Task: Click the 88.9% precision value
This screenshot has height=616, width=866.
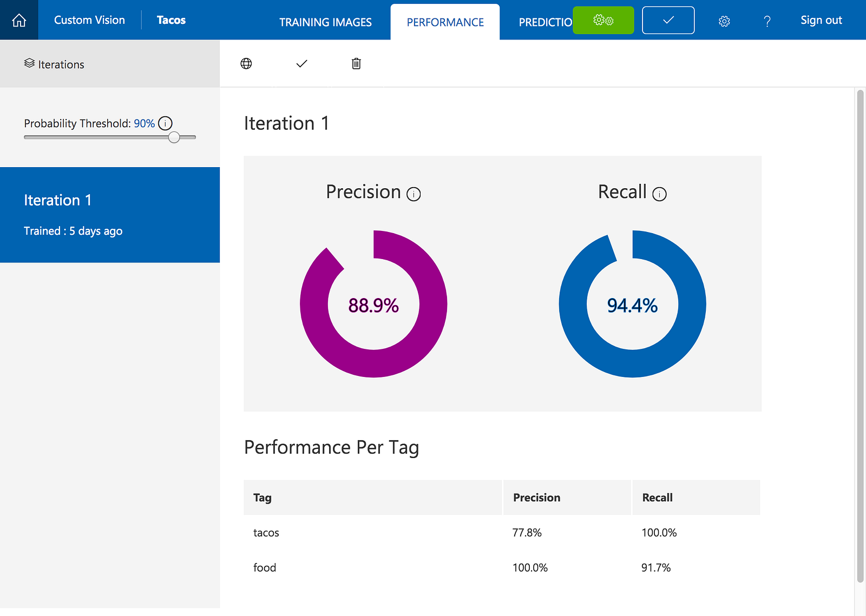Action: pos(373,306)
